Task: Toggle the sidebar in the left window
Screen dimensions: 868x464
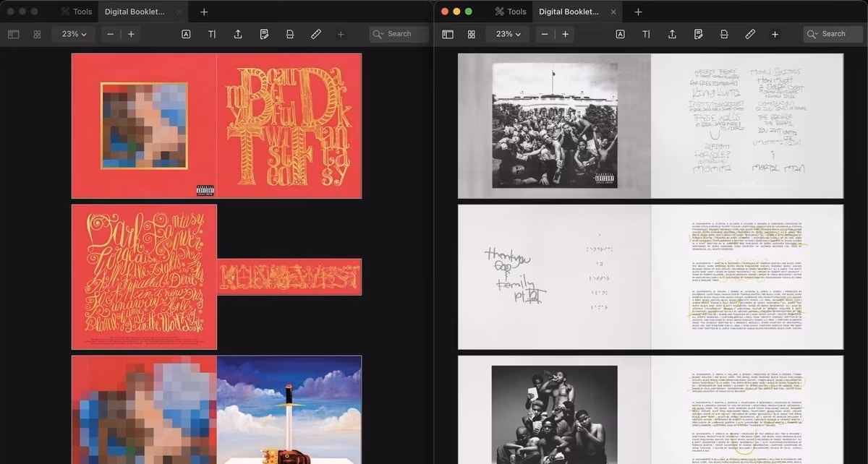Action: point(13,34)
